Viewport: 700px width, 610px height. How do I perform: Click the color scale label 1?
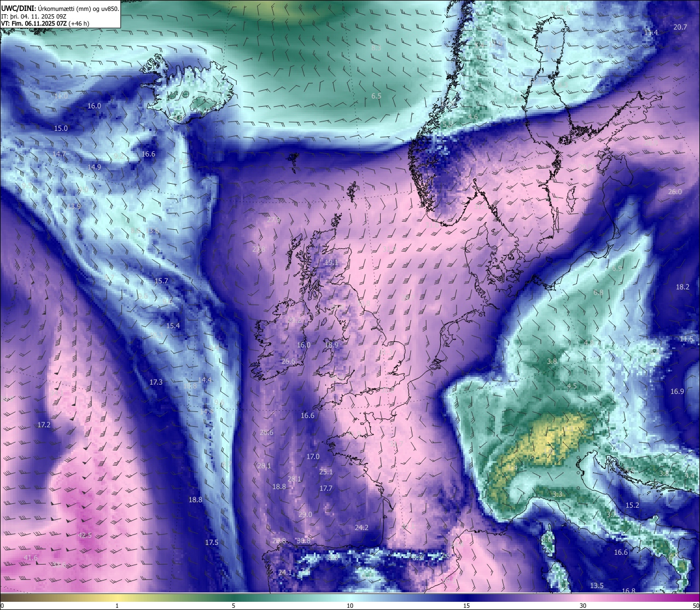pyautogui.click(x=117, y=606)
